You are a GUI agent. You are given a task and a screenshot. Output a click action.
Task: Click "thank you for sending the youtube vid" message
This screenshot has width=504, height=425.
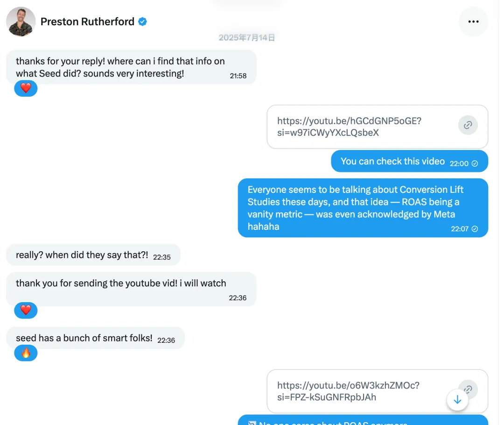(x=121, y=289)
